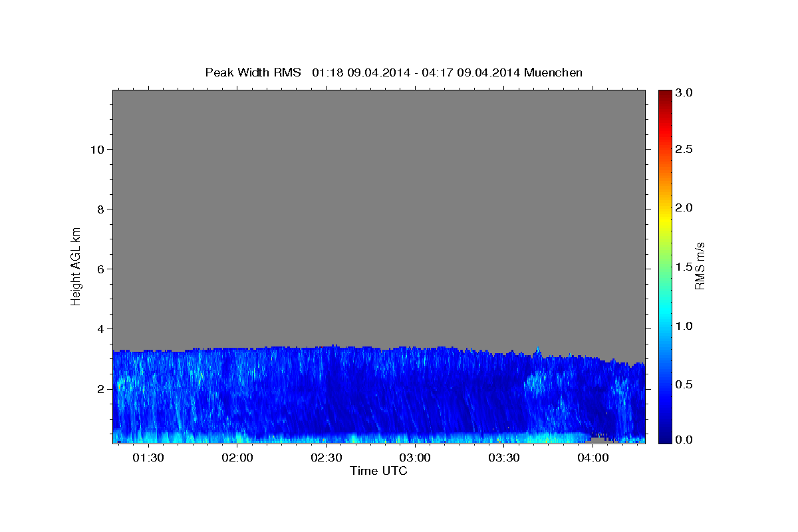
Task: Click the 'Time UTC' x-axis label
Action: coord(378,471)
